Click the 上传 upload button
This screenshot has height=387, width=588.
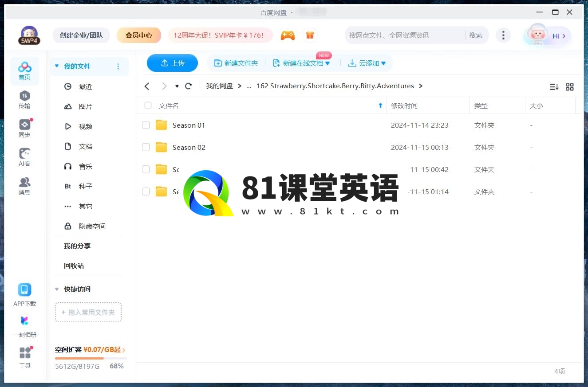click(x=172, y=63)
